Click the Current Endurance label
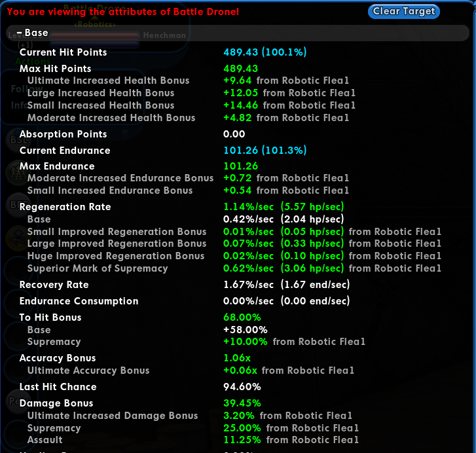This screenshot has width=476, height=453. tap(65, 151)
